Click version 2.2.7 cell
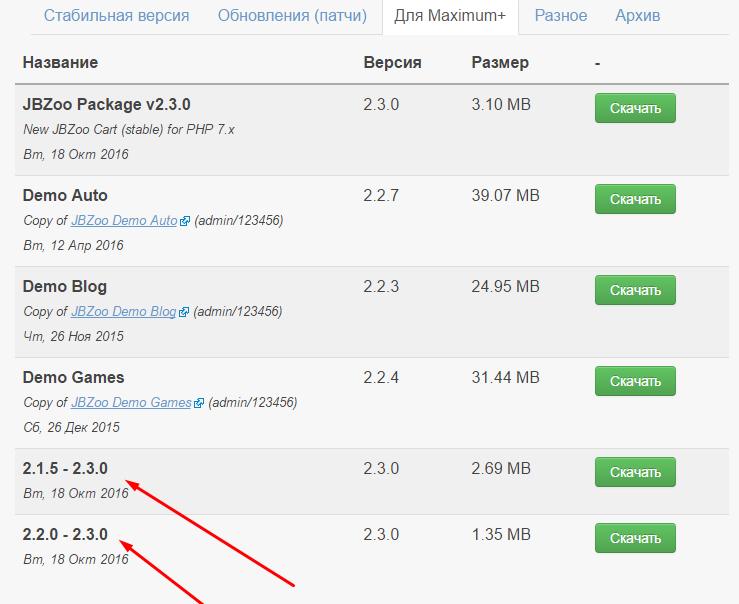 coord(381,195)
